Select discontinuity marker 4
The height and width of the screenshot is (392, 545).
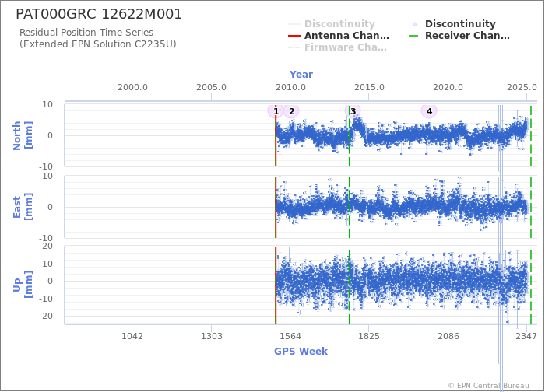(x=429, y=111)
